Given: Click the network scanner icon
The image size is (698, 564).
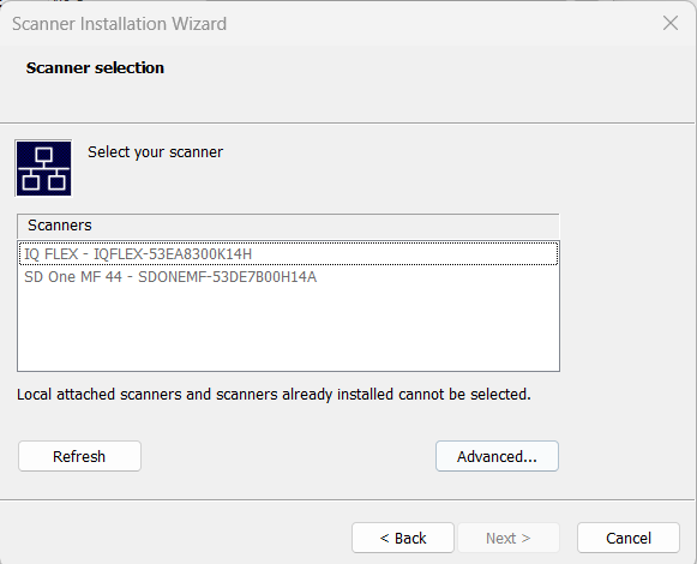Looking at the screenshot, I should [x=43, y=168].
